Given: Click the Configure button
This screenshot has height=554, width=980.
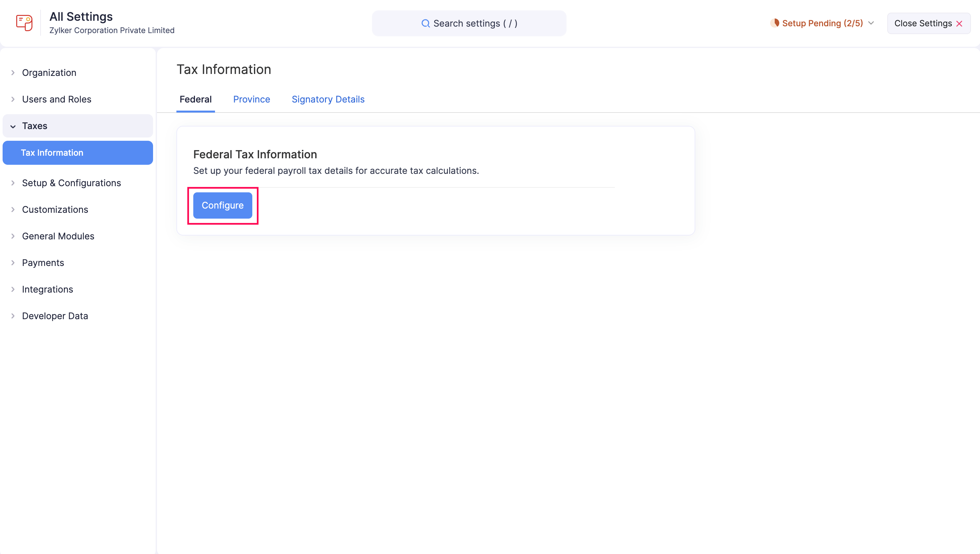Looking at the screenshot, I should 222,205.
